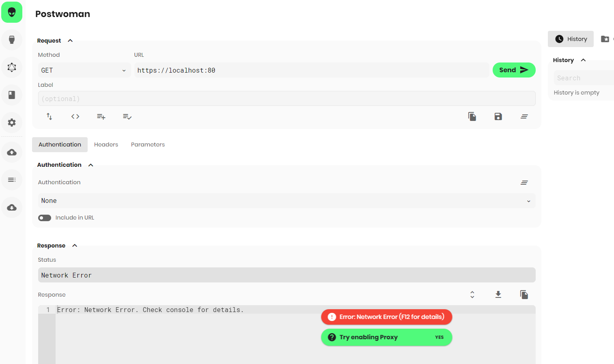
Task: Click the playlist add icon in request toolbar
Action: (101, 116)
